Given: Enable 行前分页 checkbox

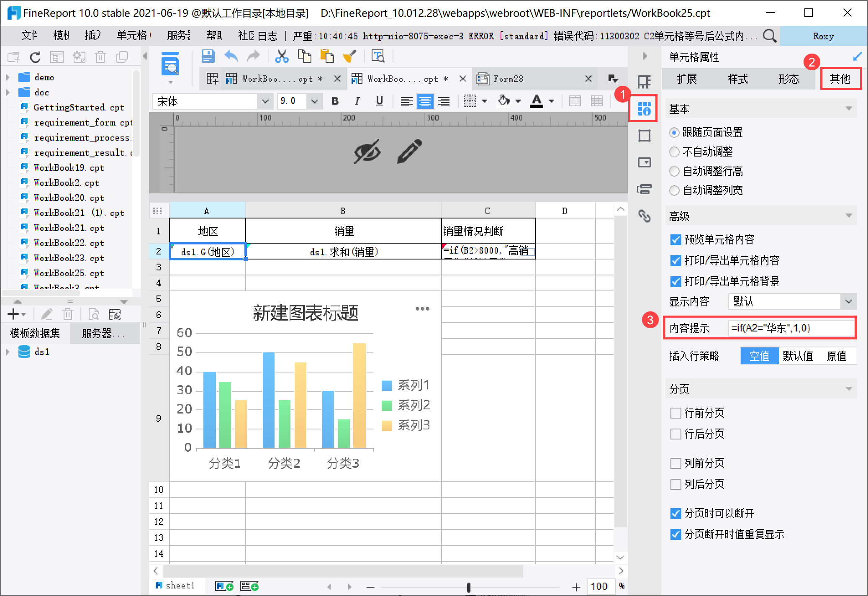Looking at the screenshot, I should point(675,413).
